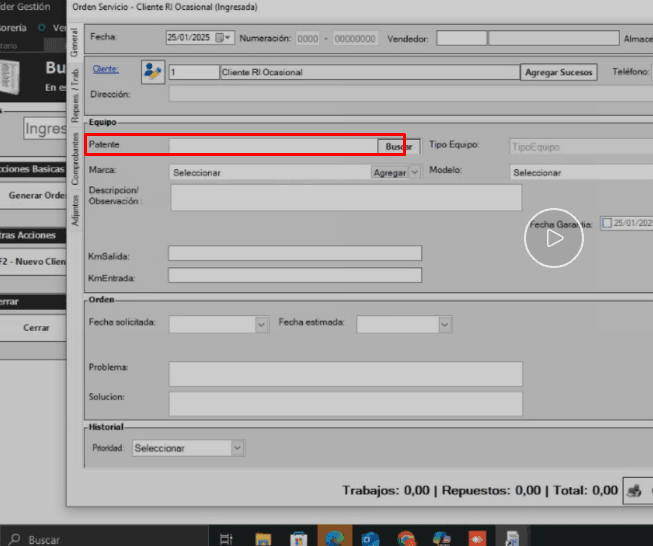Play the video overlay button
This screenshot has width=653, height=546.
(554, 239)
